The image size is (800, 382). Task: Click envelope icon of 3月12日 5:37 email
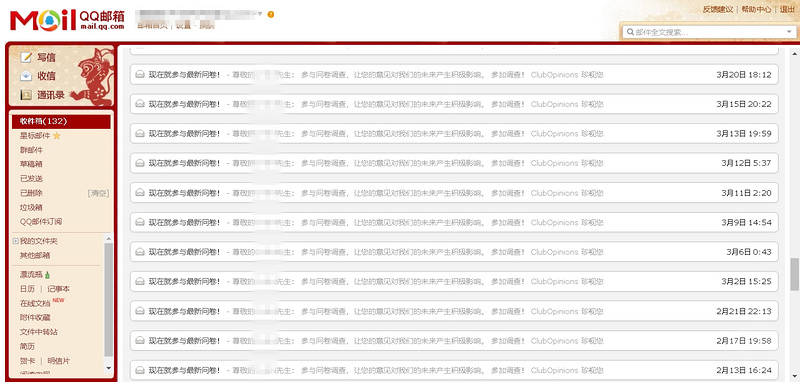point(139,163)
